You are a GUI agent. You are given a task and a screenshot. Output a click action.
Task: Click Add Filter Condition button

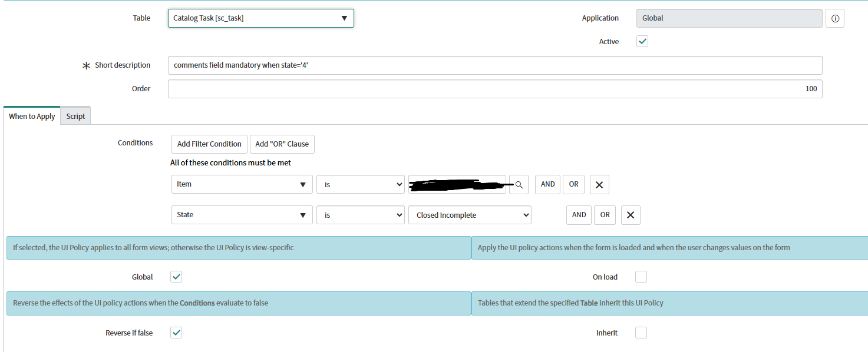(x=209, y=144)
